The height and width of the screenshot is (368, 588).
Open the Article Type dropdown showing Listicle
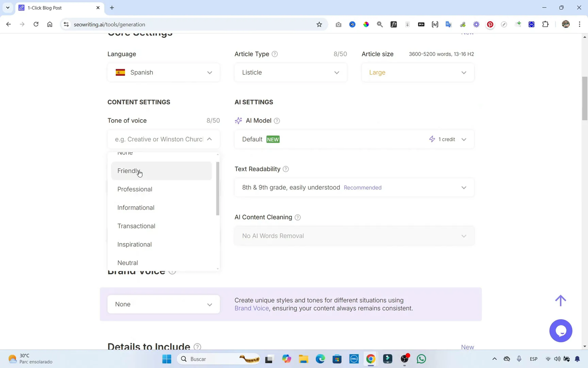pyautogui.click(x=290, y=72)
